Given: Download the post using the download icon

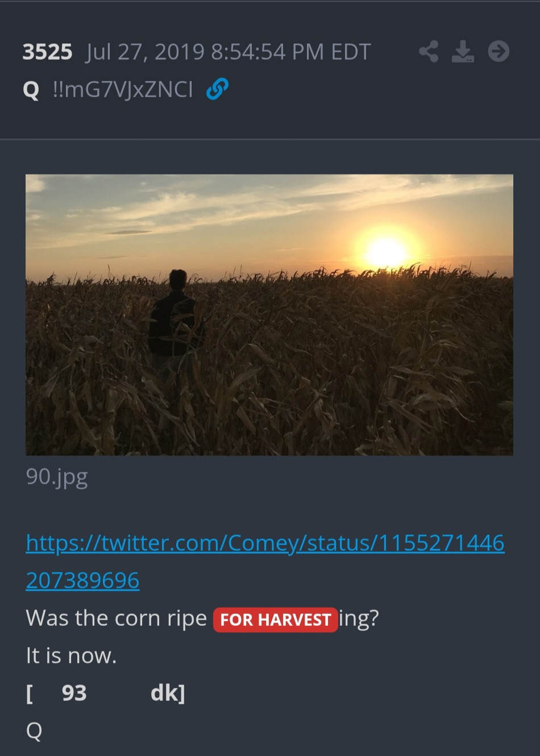Looking at the screenshot, I should pos(463,52).
